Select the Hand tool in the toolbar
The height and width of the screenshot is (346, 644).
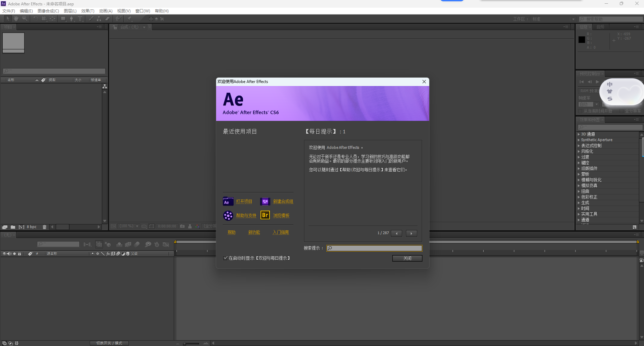coord(16,18)
